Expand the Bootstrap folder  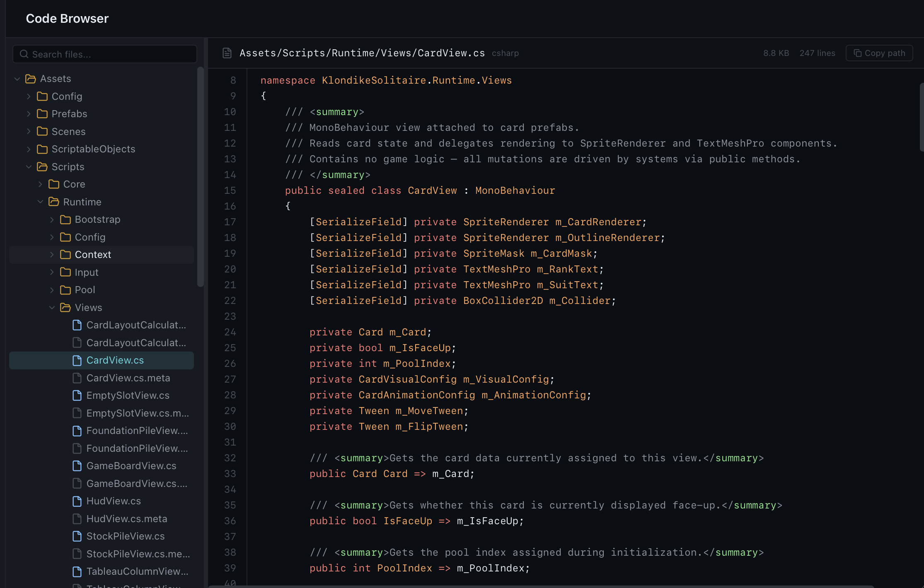pos(51,219)
